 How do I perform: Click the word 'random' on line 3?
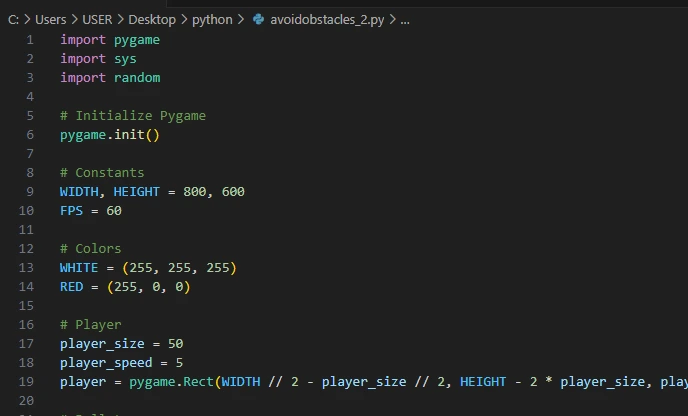(x=137, y=78)
